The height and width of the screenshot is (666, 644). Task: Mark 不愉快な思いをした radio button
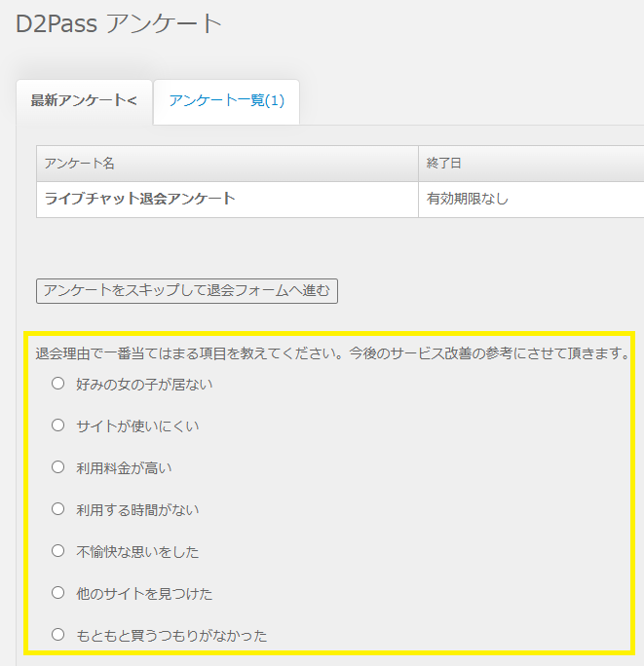(57, 551)
